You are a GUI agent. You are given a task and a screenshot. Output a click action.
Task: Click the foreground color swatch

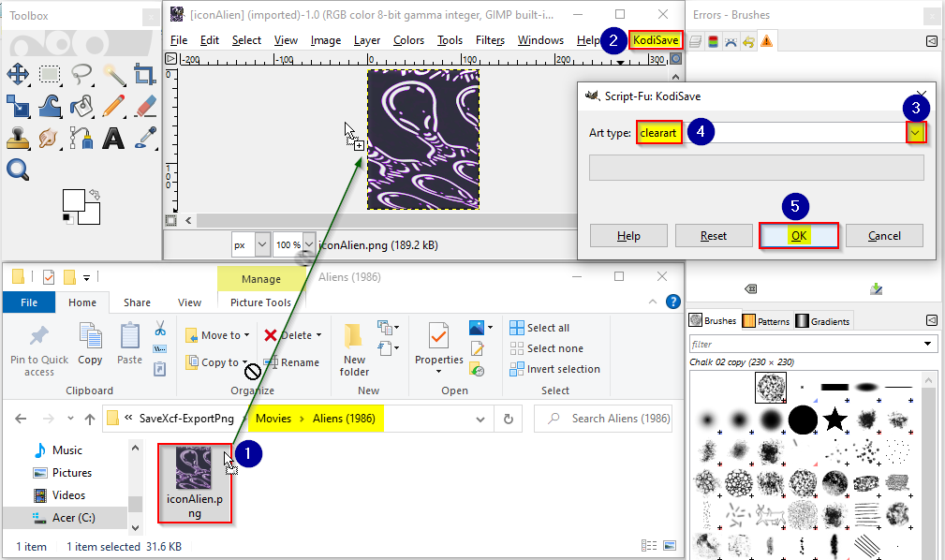pyautogui.click(x=74, y=200)
